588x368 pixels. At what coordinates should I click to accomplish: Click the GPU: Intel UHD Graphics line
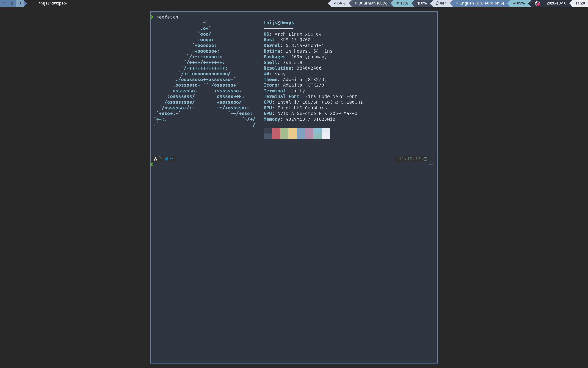[x=295, y=108]
